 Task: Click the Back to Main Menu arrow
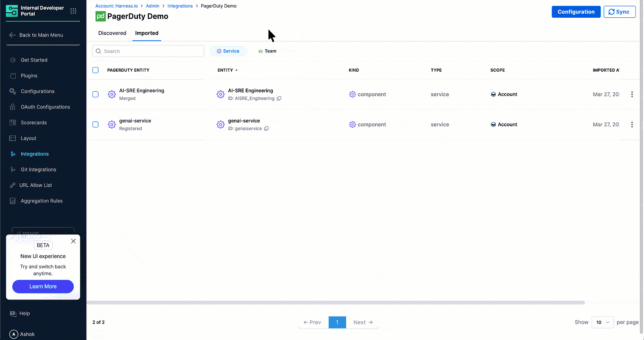(13, 35)
